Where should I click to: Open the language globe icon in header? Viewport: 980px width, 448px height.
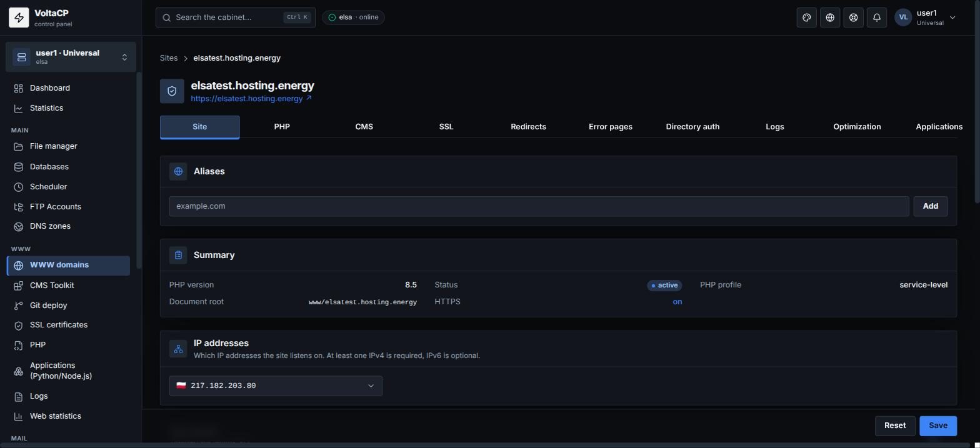pos(830,17)
